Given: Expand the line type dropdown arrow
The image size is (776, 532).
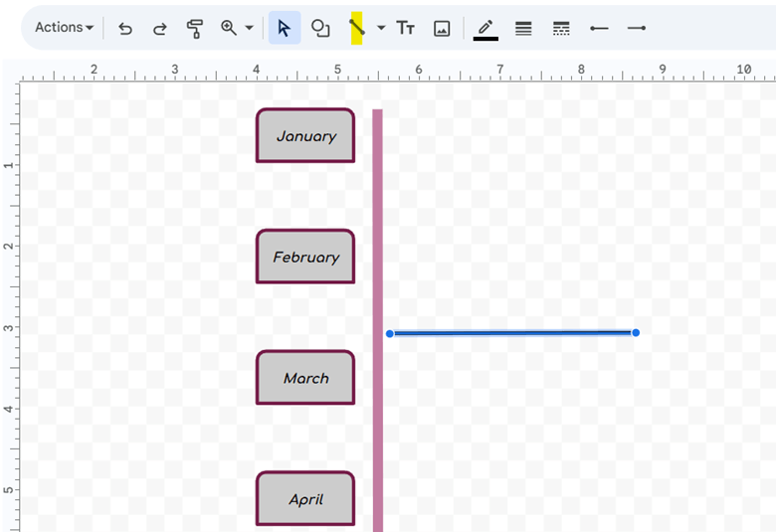Looking at the screenshot, I should 381,29.
